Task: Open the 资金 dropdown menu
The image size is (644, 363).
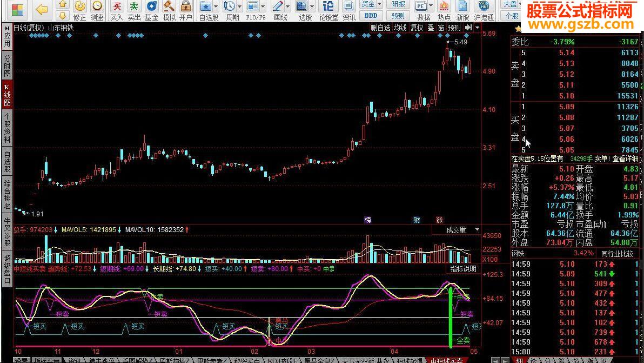Action: point(371,4)
